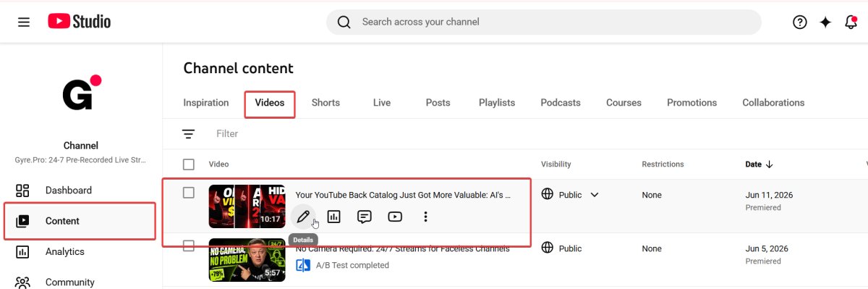Click the Search across your channel field

pos(544,22)
